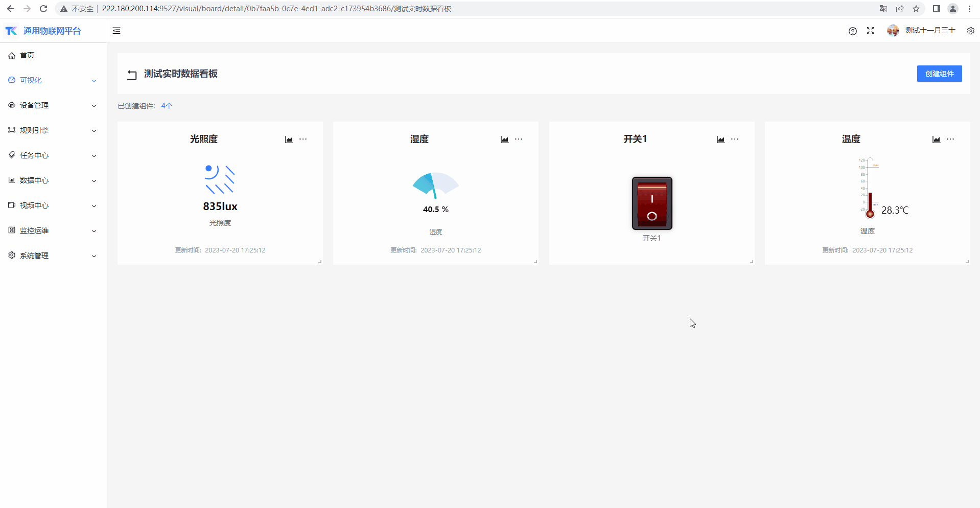Expand the 设备管理 menu chevron

[94, 106]
